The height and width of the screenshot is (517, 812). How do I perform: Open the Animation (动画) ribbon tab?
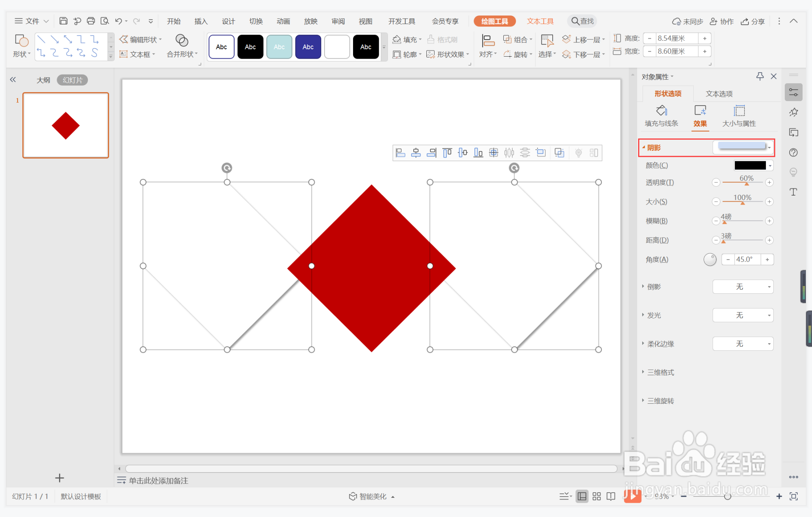pyautogui.click(x=283, y=21)
